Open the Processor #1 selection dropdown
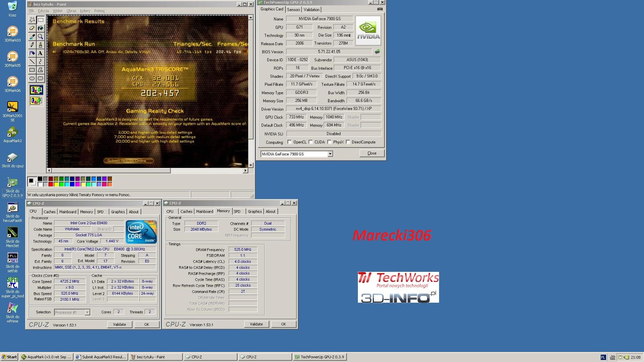This screenshot has width=644, height=362. point(87,312)
